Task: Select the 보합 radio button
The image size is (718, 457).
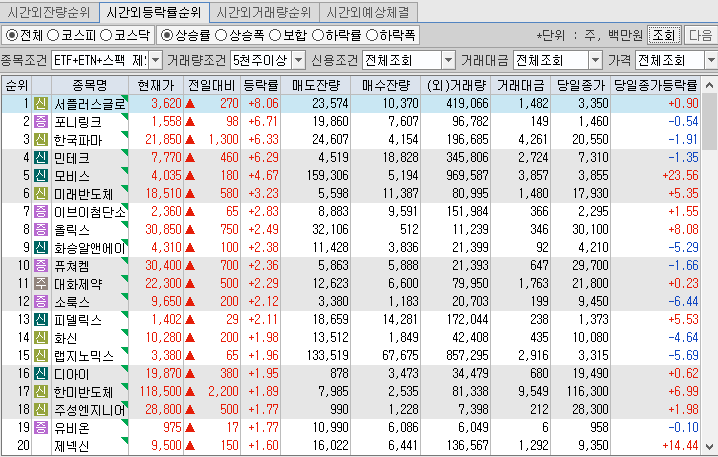Action: coord(275,35)
